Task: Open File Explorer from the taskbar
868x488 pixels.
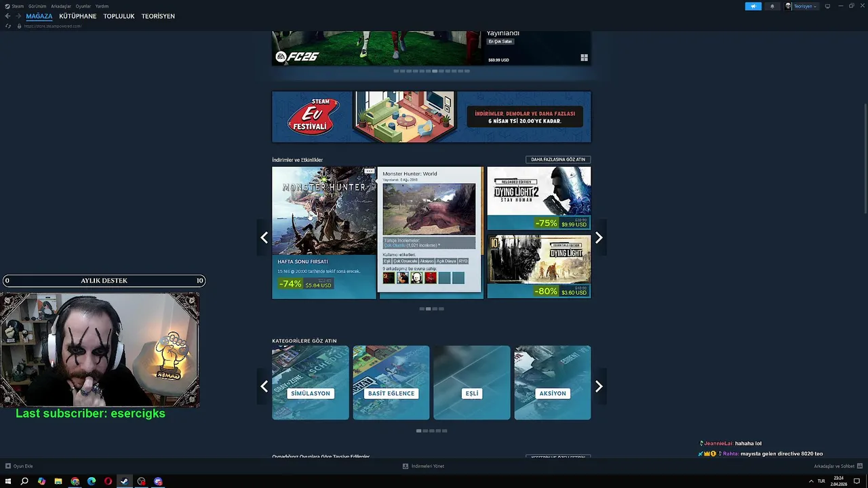Action: point(58,481)
